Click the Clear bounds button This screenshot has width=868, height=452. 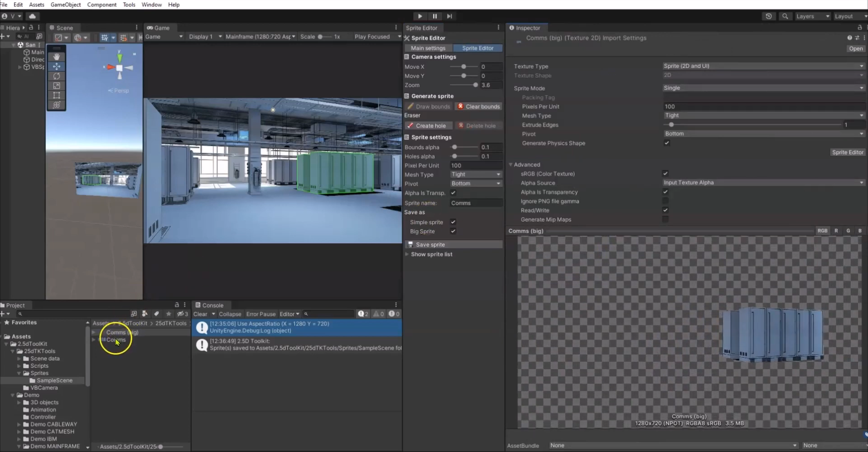[478, 106]
